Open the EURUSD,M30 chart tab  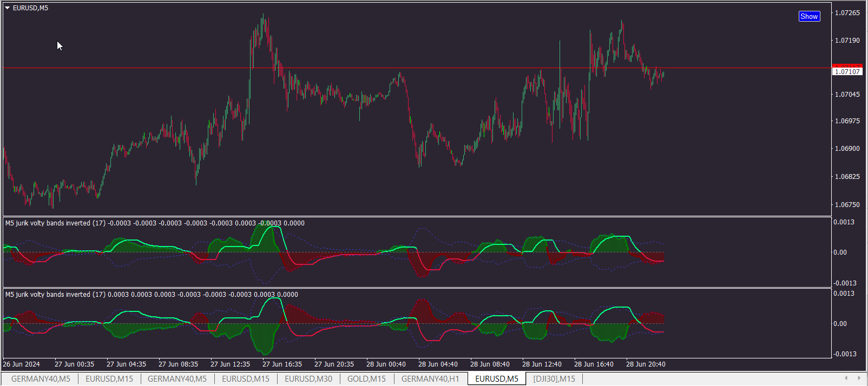[x=308, y=379]
